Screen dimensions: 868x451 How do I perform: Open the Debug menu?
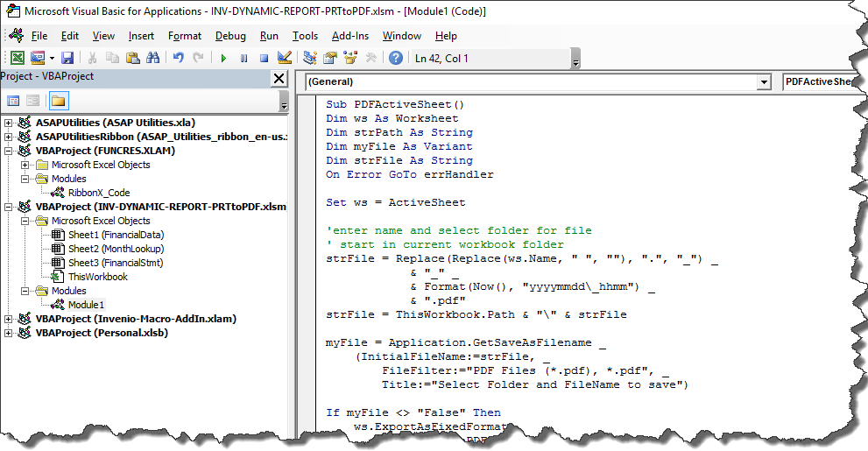(231, 36)
